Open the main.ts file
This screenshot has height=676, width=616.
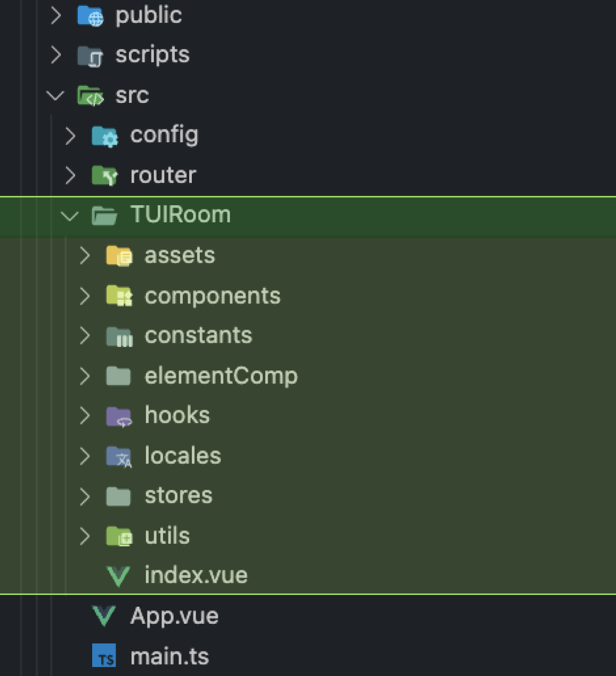tap(169, 656)
